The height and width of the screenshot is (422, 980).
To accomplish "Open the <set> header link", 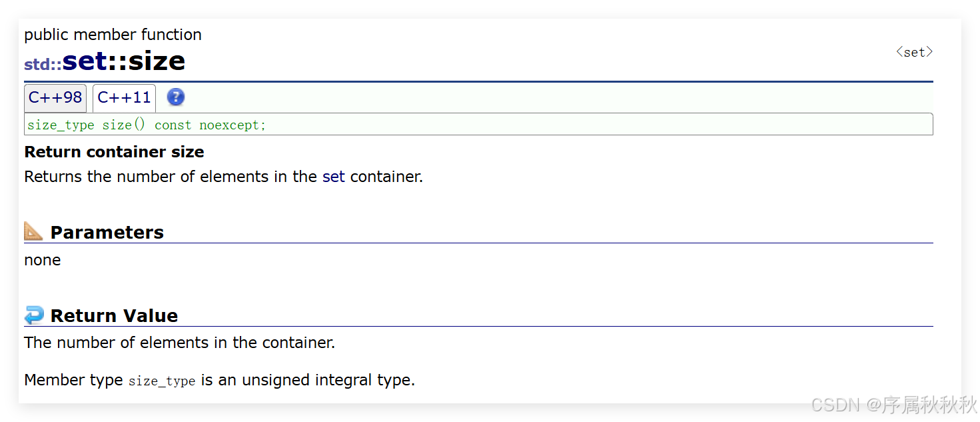I will [914, 52].
